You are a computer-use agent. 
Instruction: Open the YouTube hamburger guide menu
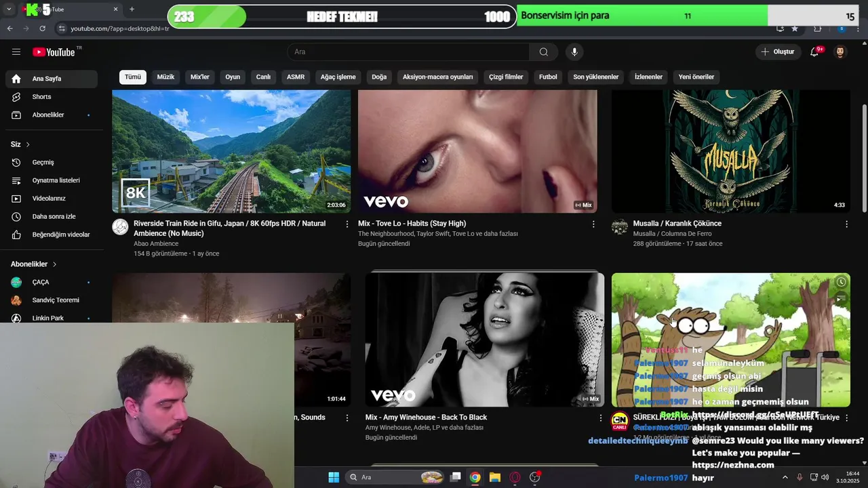[16, 52]
